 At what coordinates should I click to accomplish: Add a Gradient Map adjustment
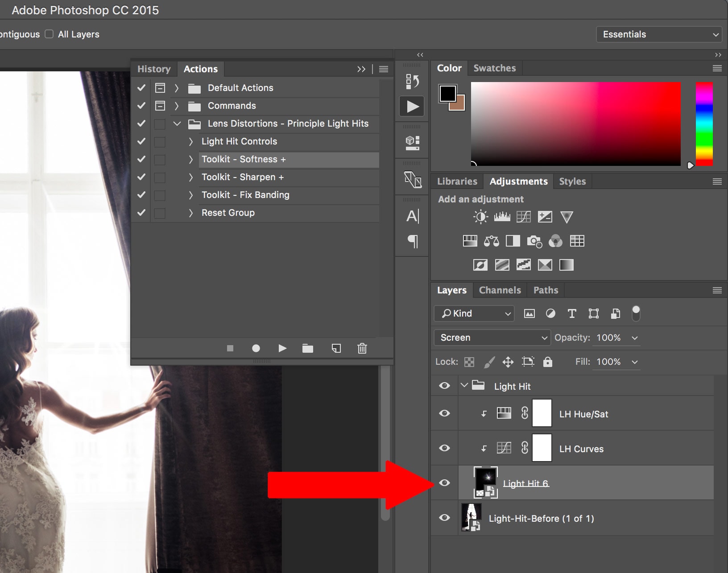tap(567, 265)
